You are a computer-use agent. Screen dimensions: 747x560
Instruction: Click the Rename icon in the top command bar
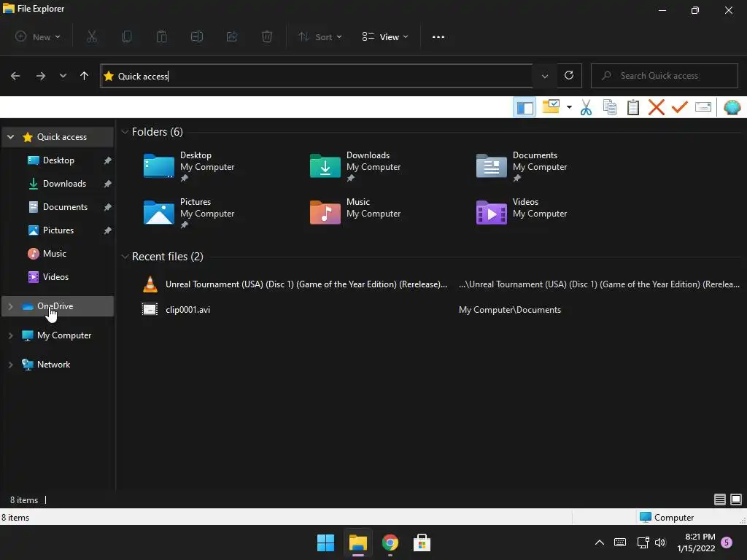click(197, 36)
